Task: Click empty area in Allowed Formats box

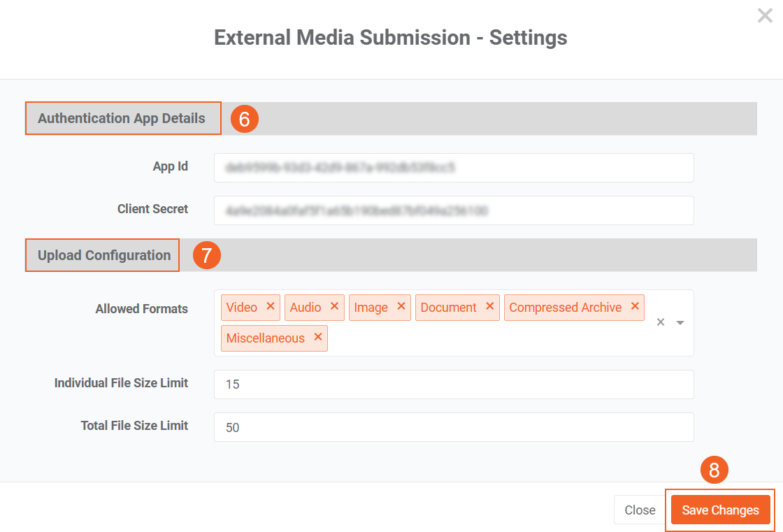Action: (x=489, y=339)
